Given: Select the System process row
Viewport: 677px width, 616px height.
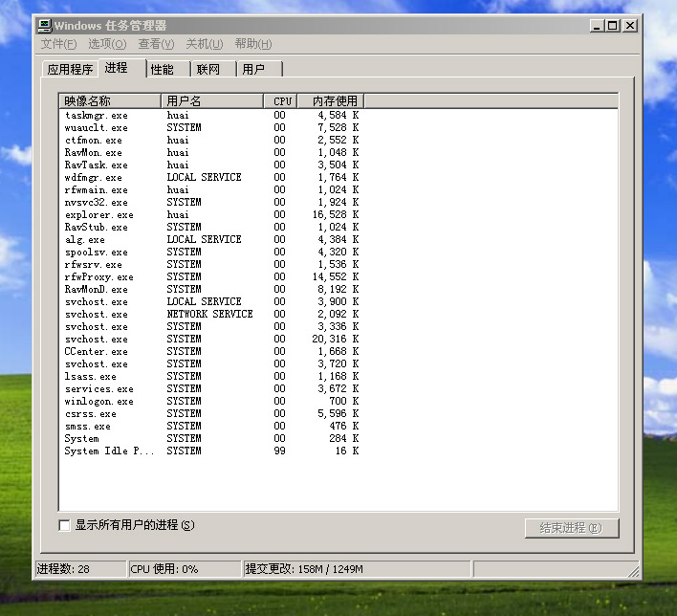Looking at the screenshot, I should [211, 439].
